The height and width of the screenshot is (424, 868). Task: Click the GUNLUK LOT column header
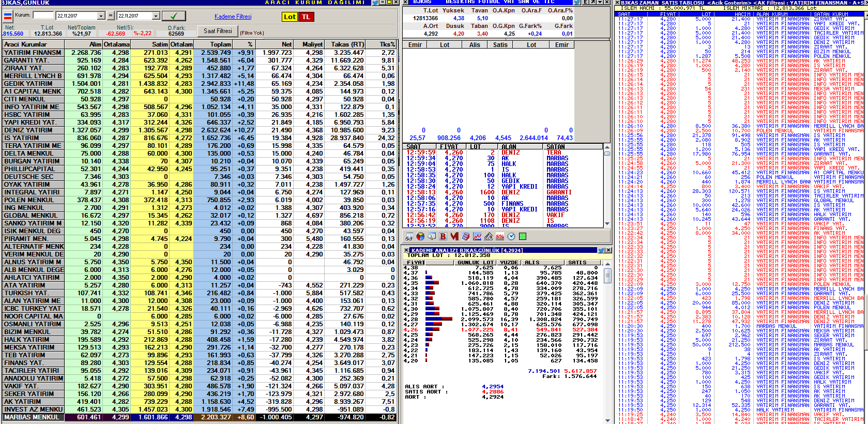[475, 262]
